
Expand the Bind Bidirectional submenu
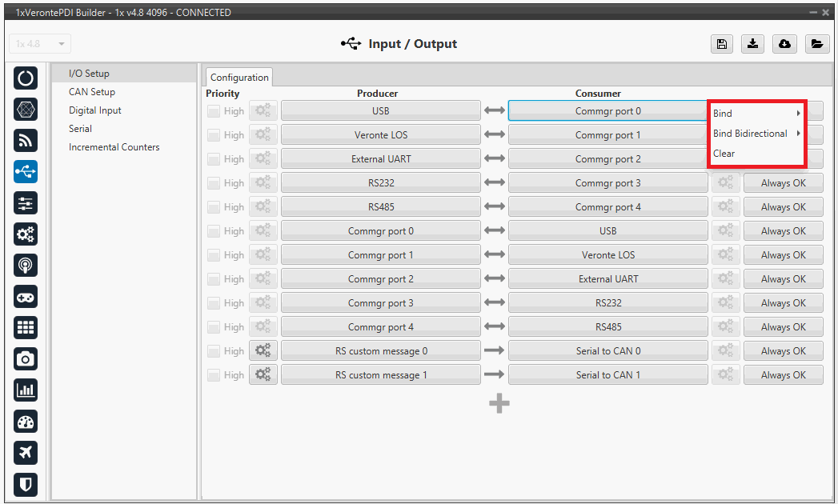[x=756, y=134]
